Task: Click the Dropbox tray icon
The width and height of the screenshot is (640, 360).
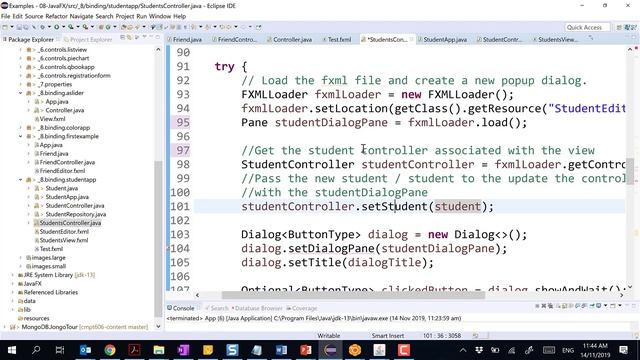Action: coord(479,350)
